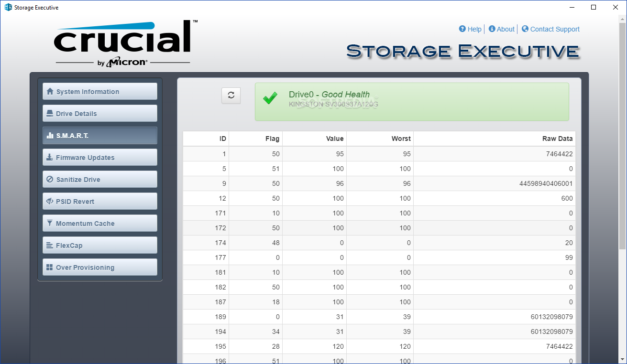Select the S.M.A.R.T. menu item
The width and height of the screenshot is (627, 364).
click(100, 135)
